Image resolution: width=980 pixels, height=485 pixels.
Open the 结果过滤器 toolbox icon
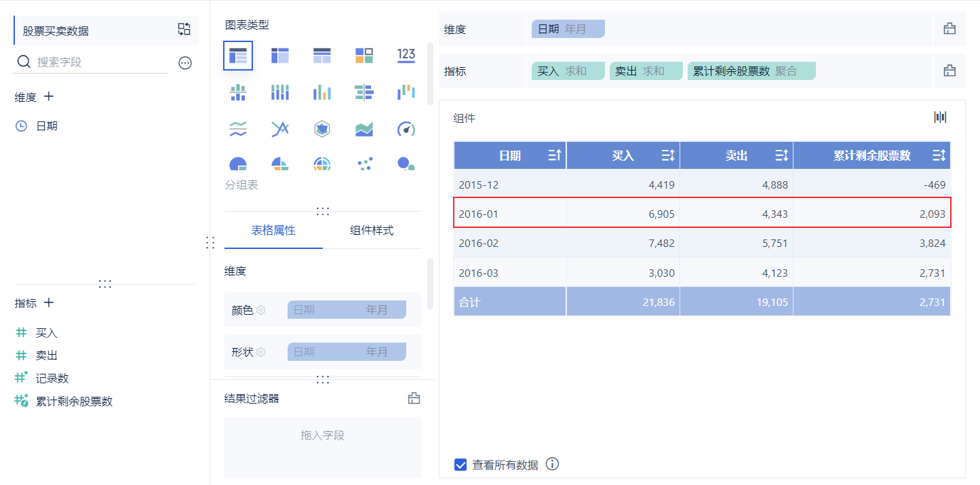point(414,398)
